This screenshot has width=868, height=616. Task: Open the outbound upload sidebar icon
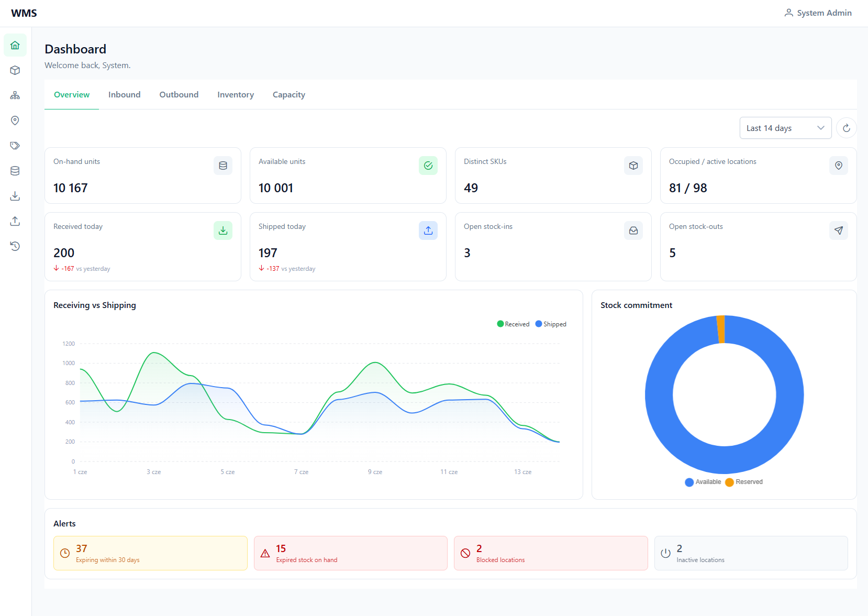(15, 221)
